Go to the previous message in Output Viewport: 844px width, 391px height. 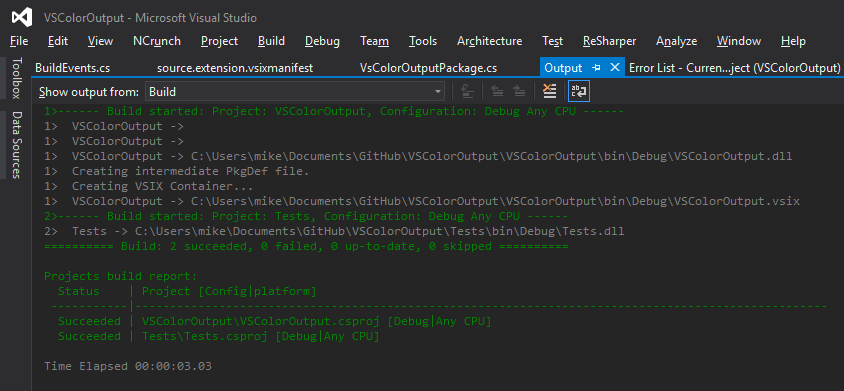point(497,92)
